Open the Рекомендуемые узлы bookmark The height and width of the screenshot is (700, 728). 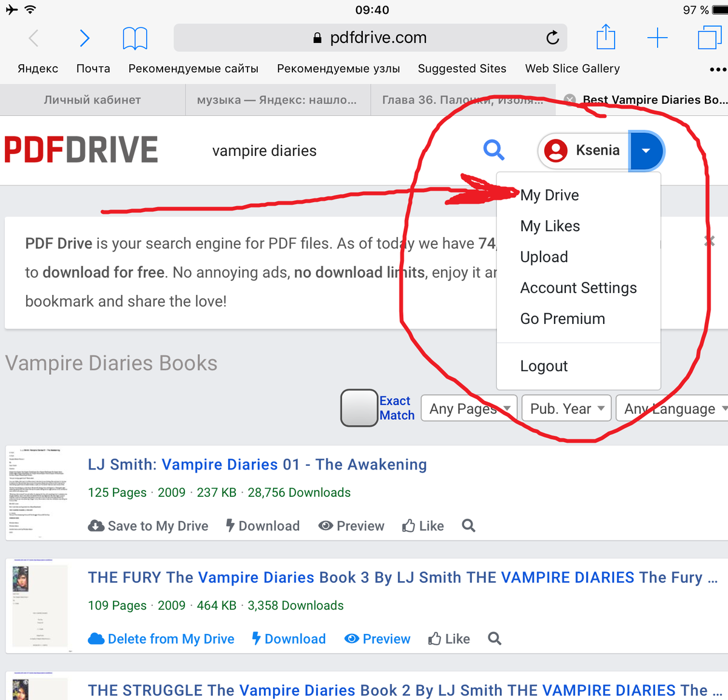coord(339,69)
